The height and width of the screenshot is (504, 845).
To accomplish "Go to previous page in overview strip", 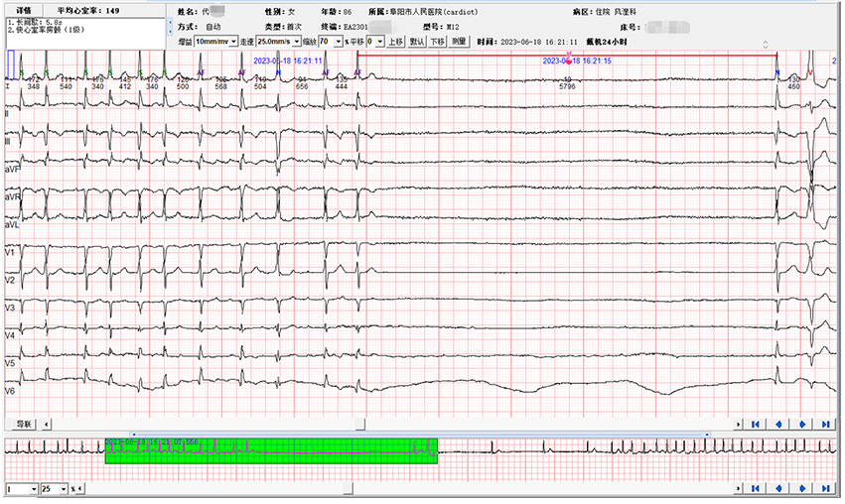I will click(778, 488).
